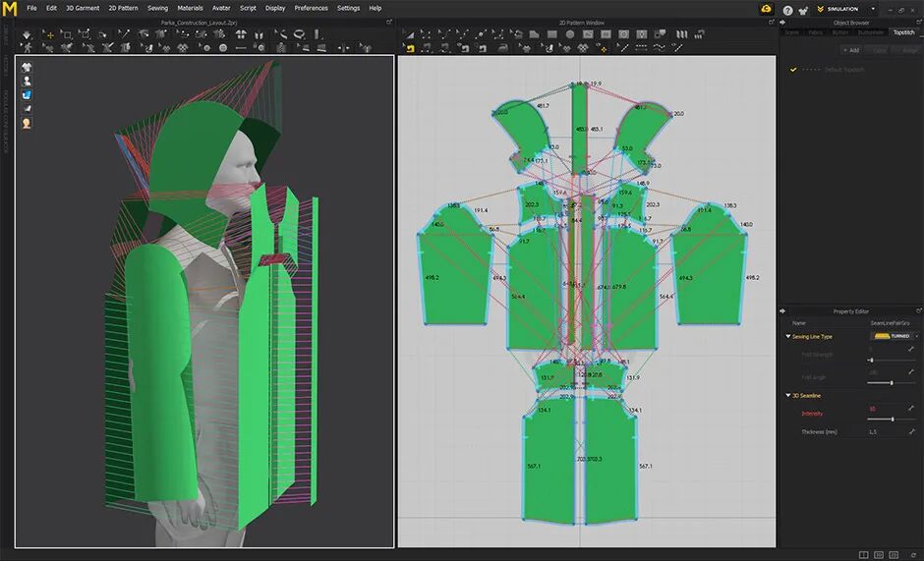Open the Materials menu
924x561 pixels.
point(191,8)
